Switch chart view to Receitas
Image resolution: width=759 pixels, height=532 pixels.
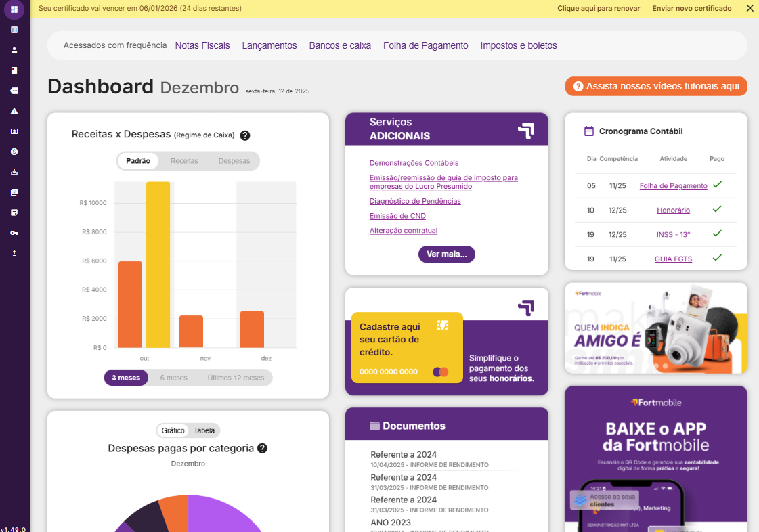(184, 161)
